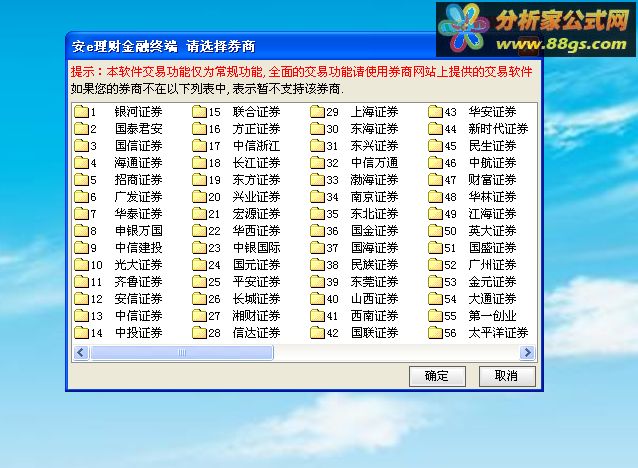The height and width of the screenshot is (468, 638).
Task: Click the folder icon beside 民生证券
Action: pos(435,146)
